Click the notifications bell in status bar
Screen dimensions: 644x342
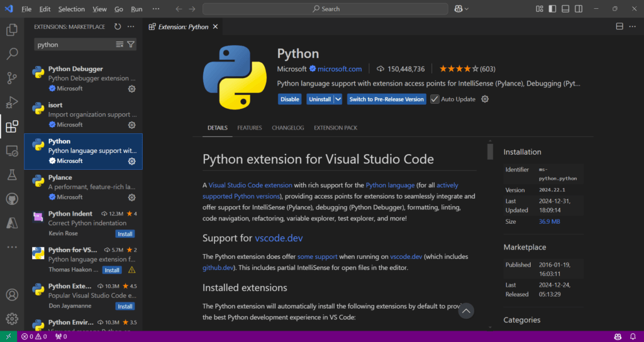coord(633,337)
